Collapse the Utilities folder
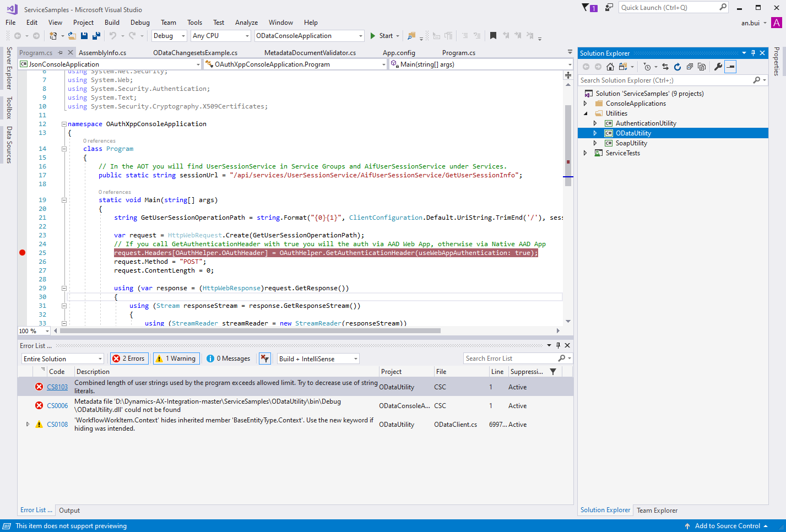Image resolution: width=786 pixels, height=532 pixels. pyautogui.click(x=585, y=113)
